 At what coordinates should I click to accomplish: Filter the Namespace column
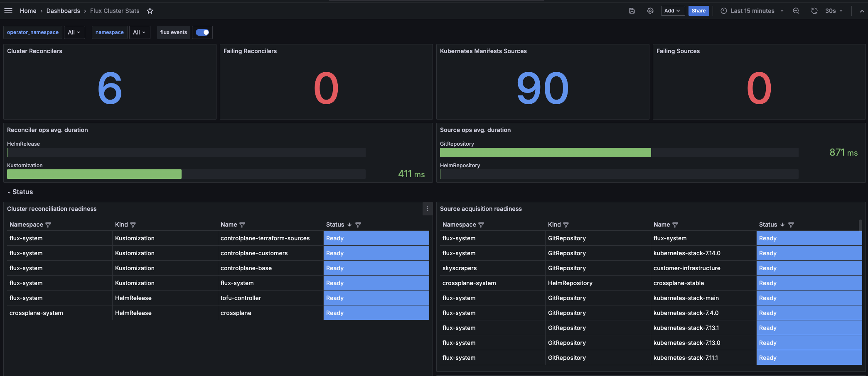click(48, 225)
